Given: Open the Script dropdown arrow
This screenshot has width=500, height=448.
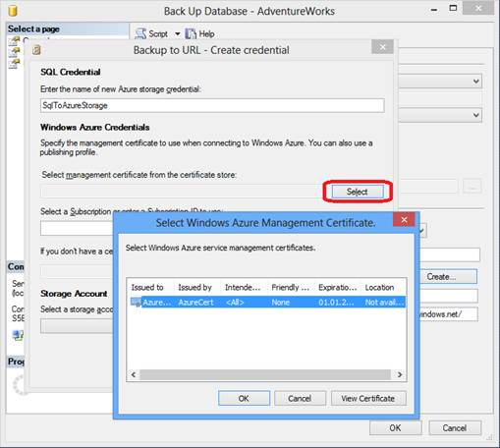Looking at the screenshot, I should click(177, 33).
